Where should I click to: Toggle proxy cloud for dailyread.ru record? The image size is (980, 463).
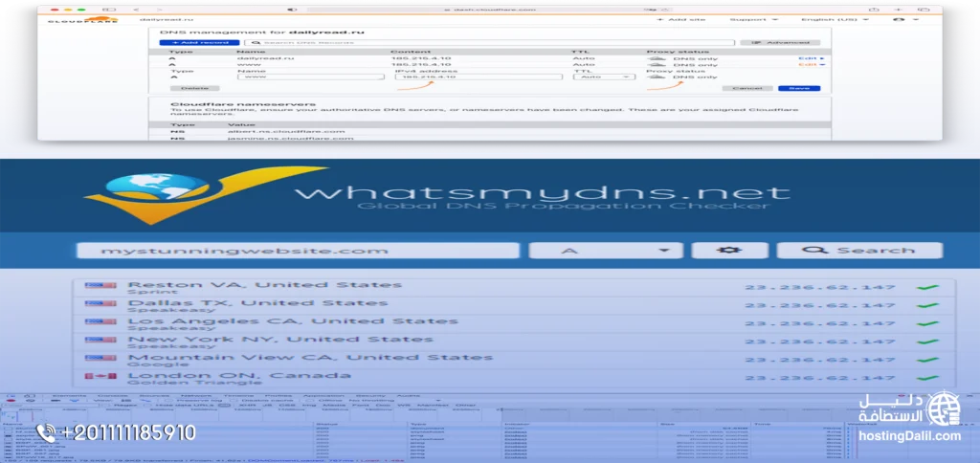657,58
